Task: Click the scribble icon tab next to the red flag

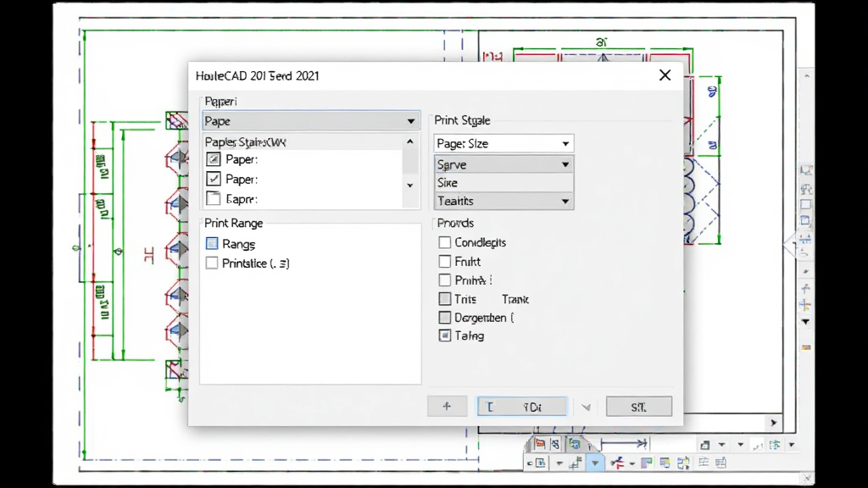Action: tap(556, 444)
